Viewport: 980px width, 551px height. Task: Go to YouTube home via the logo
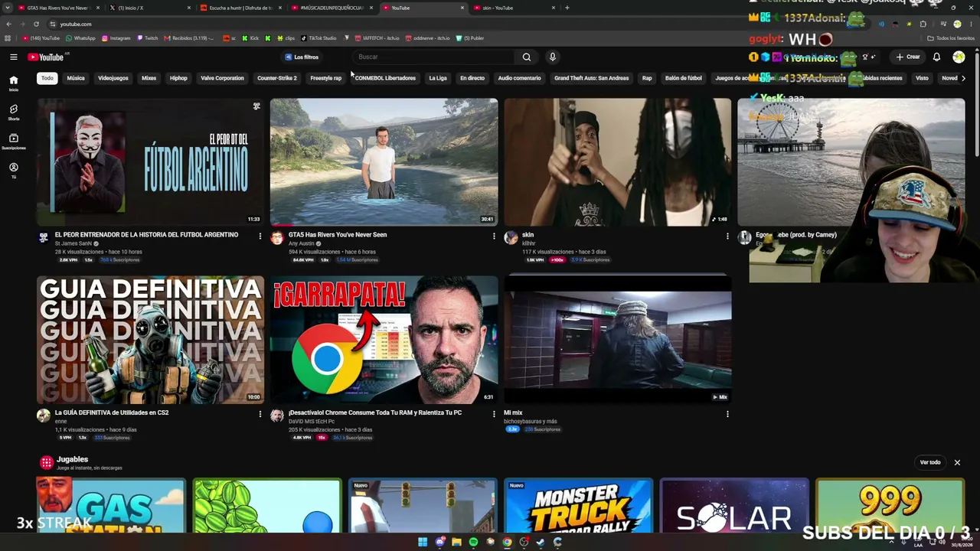pos(46,57)
